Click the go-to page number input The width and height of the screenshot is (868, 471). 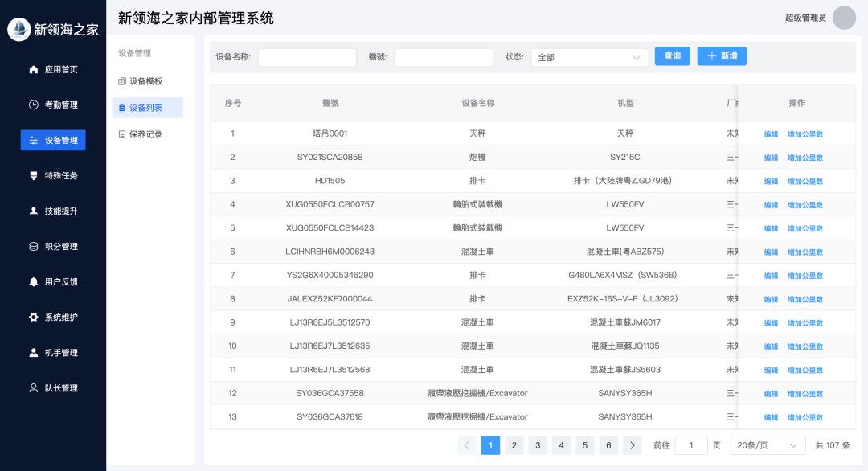[x=691, y=445]
